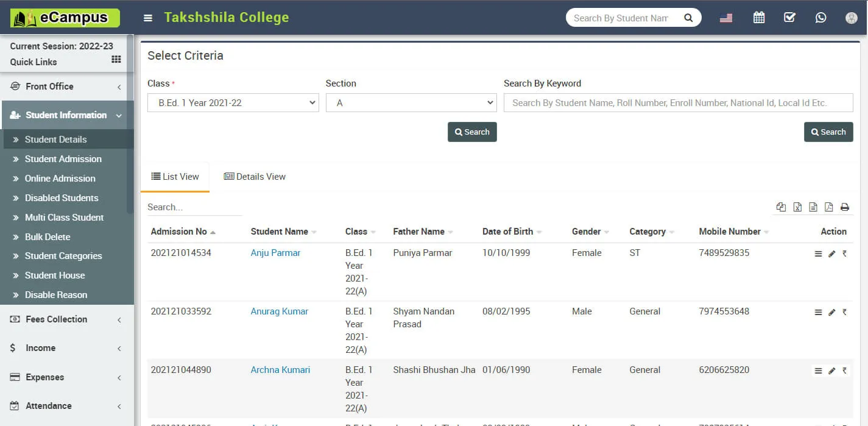Image resolution: width=868 pixels, height=426 pixels.
Task: Open fees for Anurag Kumar via rupee icon
Action: 844,311
